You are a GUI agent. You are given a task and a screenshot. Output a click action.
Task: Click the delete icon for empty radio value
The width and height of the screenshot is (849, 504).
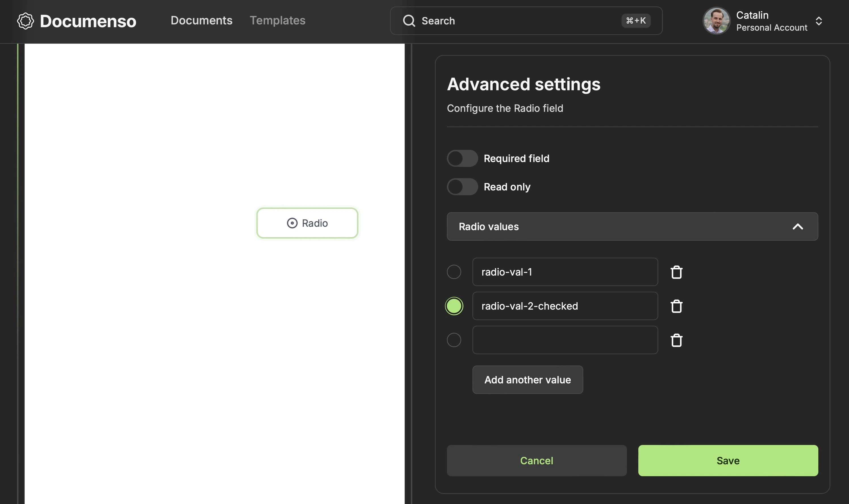(677, 340)
